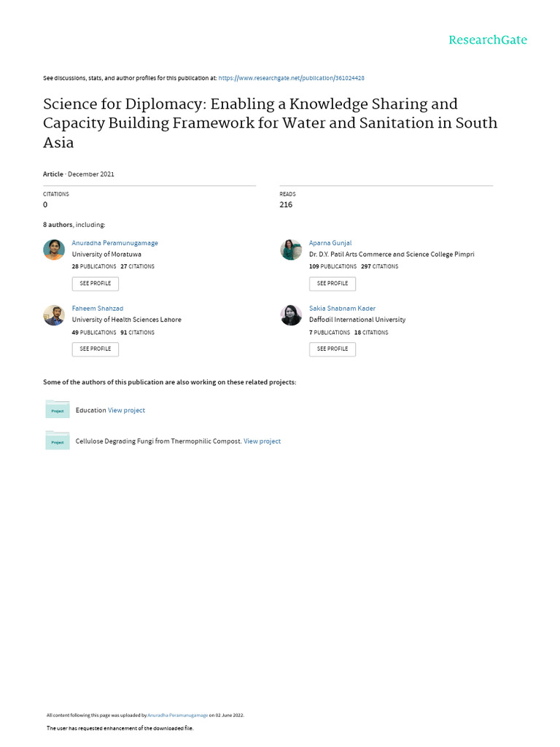Click Sakia Shabnam Kader's avatar picture
560x747 pixels.
click(291, 315)
